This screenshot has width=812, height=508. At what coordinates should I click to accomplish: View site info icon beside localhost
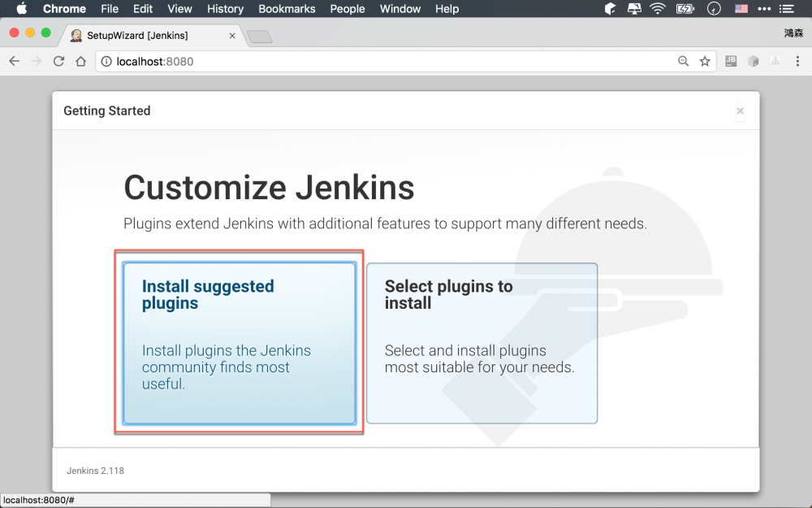click(x=106, y=61)
